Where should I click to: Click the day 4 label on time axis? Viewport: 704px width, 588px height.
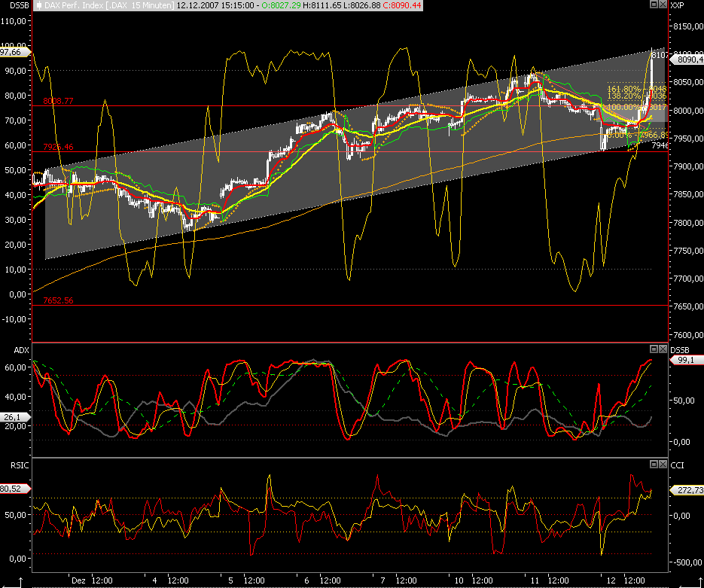pos(154,580)
